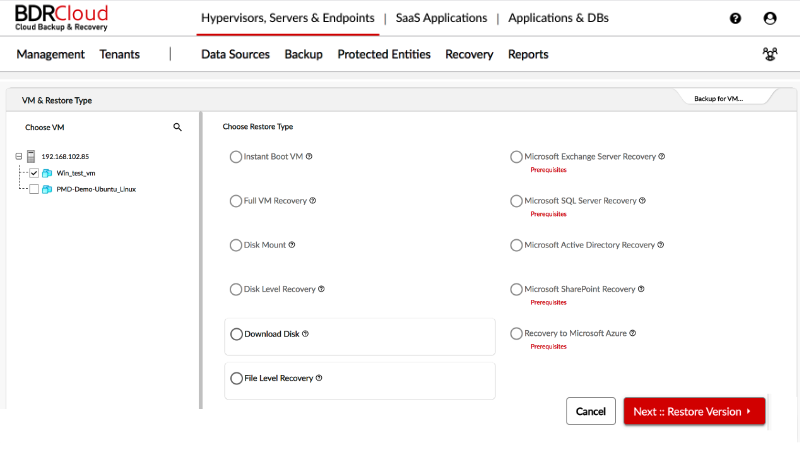Click the help question mark icon in header
Screen dimensions: 800x450
click(736, 18)
